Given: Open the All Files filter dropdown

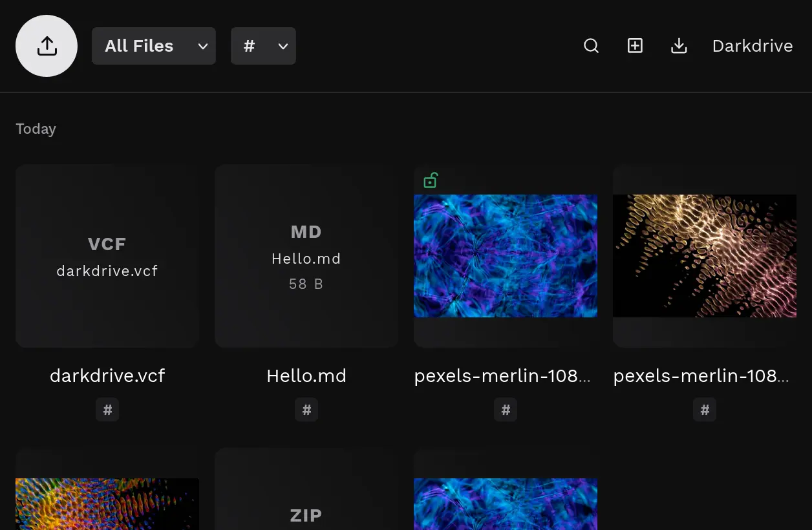Looking at the screenshot, I should [153, 46].
